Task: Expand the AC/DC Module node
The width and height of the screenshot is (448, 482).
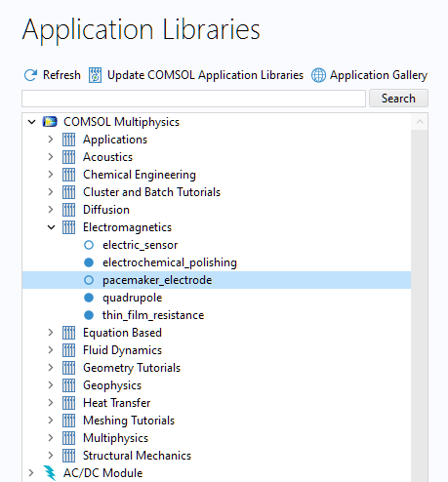Action: click(x=31, y=473)
